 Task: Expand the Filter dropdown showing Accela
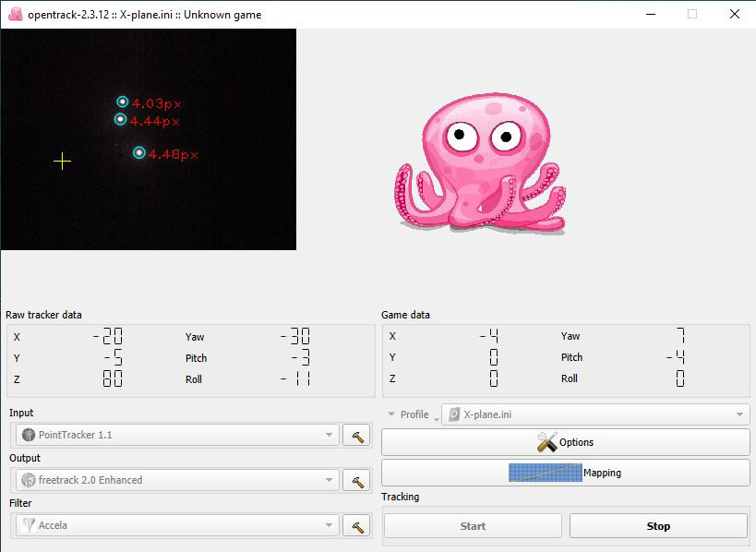click(x=176, y=526)
